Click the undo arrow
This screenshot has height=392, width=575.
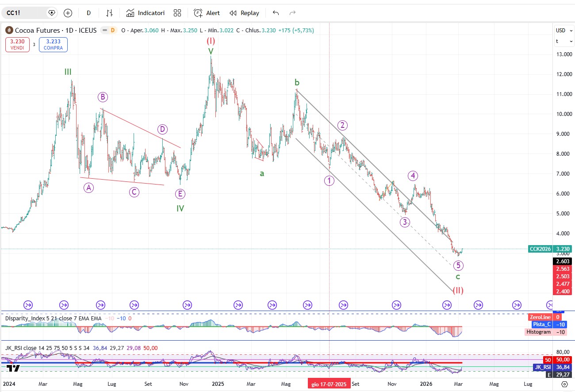coord(276,13)
